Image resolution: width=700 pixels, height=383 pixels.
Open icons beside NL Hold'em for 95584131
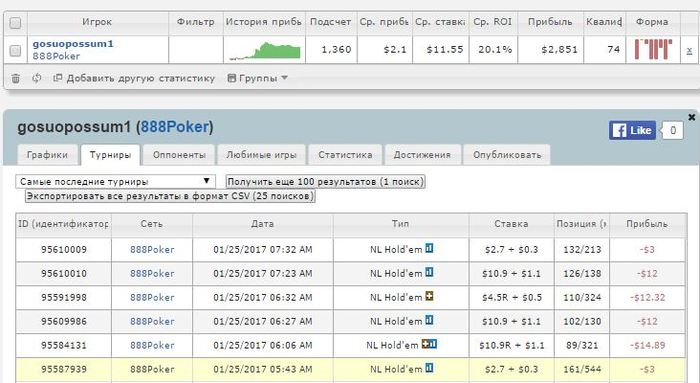click(x=429, y=344)
